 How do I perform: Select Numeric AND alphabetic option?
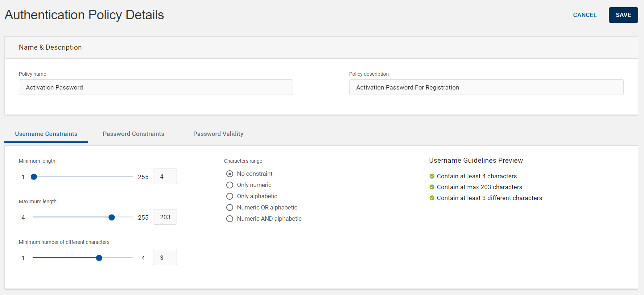[230, 219]
